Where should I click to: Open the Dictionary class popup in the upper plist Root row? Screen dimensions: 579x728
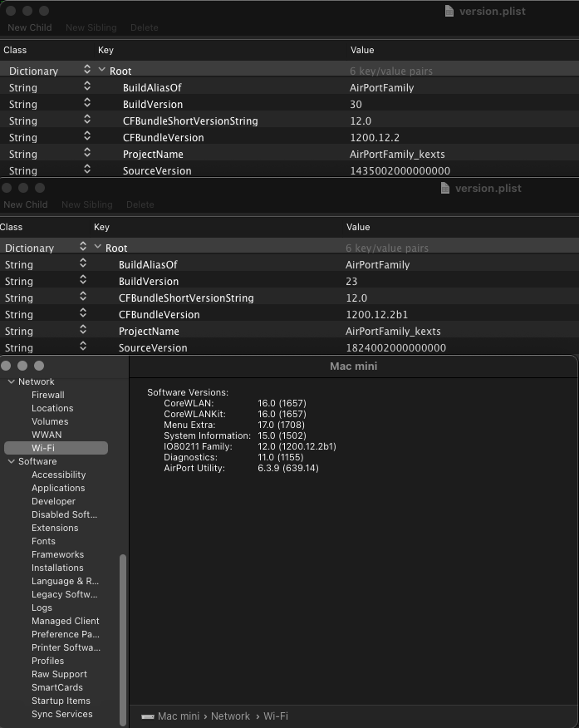pyautogui.click(x=86, y=70)
